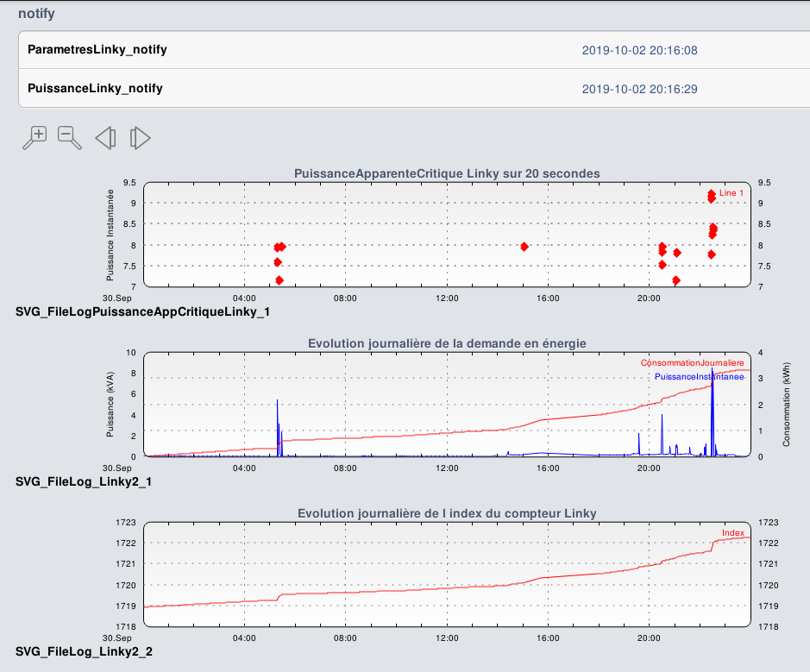The width and height of the screenshot is (810, 672).
Task: Click the 'Evolution journalière de la demande en énergie' title
Action: tap(447, 343)
